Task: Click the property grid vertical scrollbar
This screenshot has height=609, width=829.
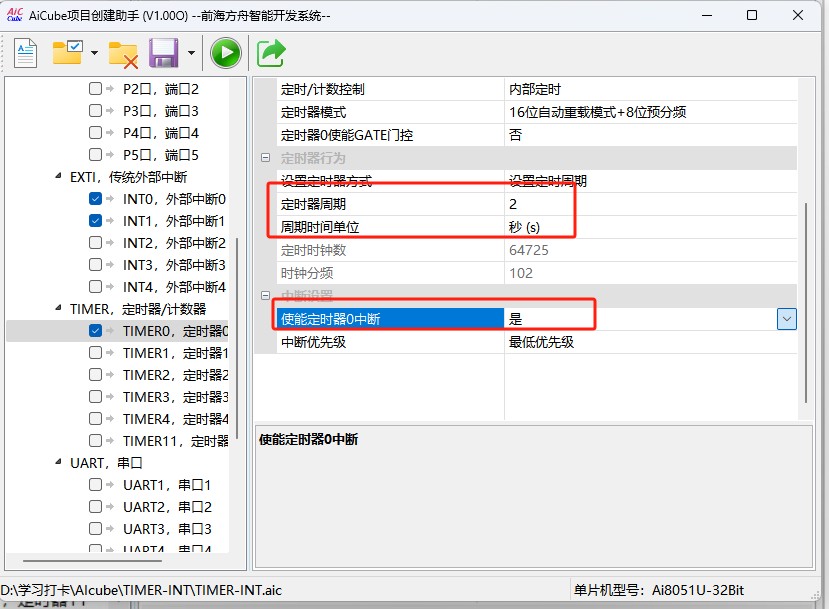Action: click(x=806, y=302)
